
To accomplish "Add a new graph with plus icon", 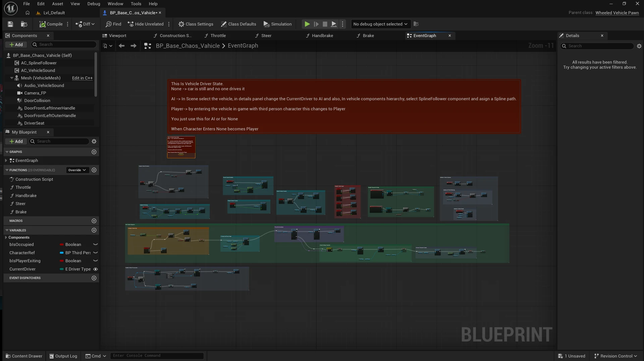I will 94,152.
